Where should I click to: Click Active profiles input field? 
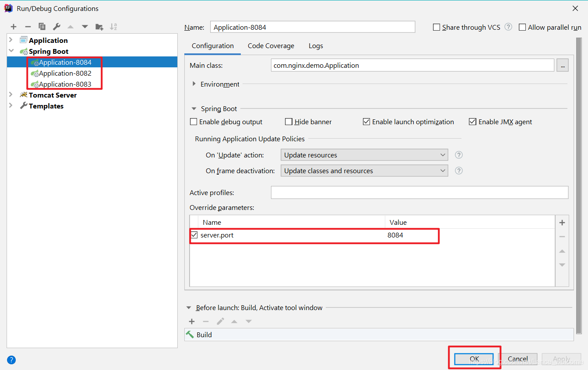(419, 192)
